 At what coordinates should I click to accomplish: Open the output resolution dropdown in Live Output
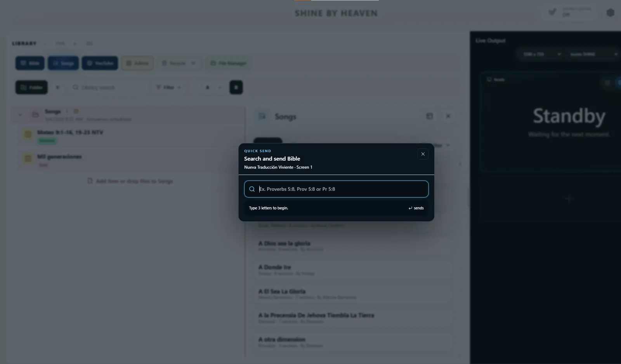[x=541, y=54]
